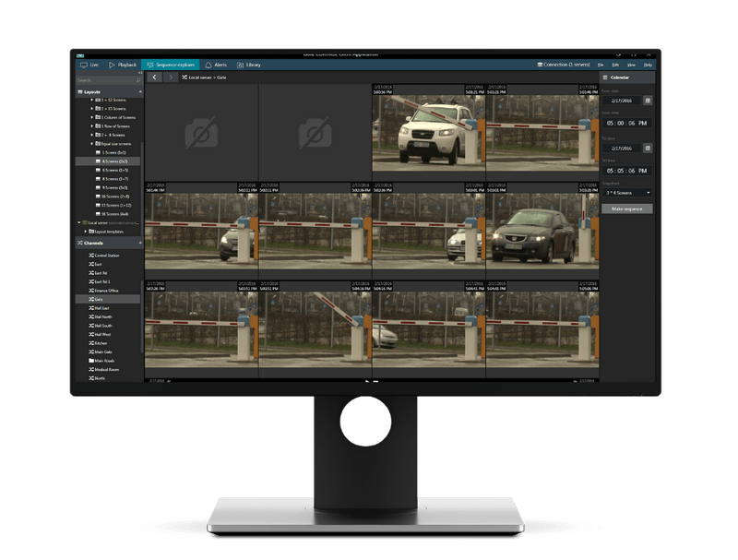Focus the Search input field
The width and height of the screenshot is (738, 560).
(105, 80)
